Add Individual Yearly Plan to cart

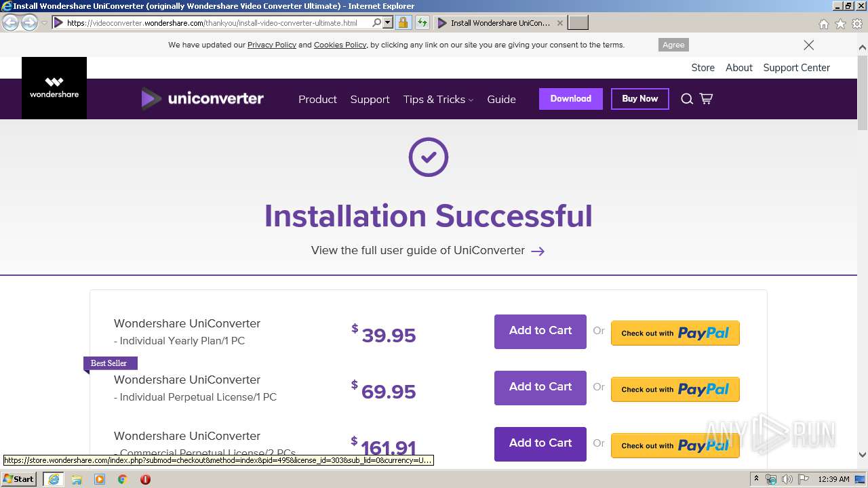coord(540,331)
